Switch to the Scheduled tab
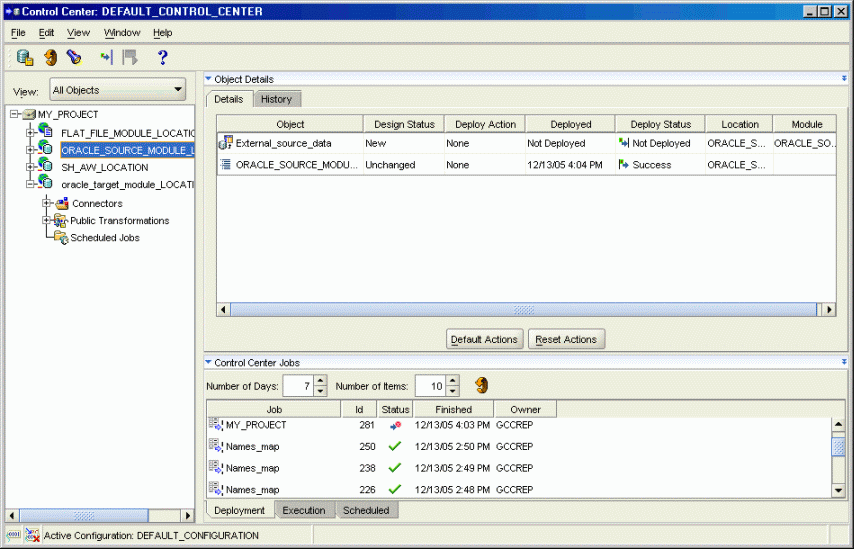 click(366, 510)
